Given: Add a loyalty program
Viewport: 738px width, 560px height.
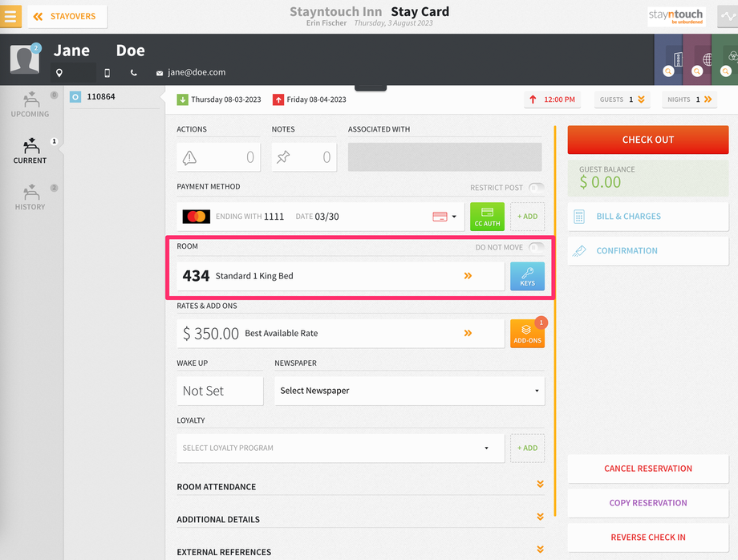Looking at the screenshot, I should click(x=528, y=448).
